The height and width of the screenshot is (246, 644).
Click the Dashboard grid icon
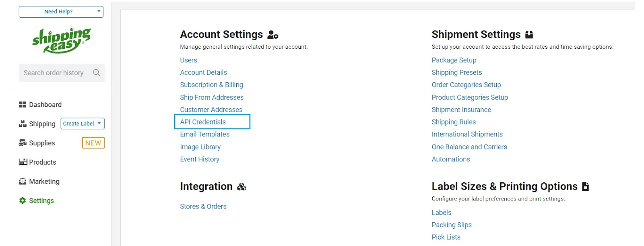click(23, 105)
